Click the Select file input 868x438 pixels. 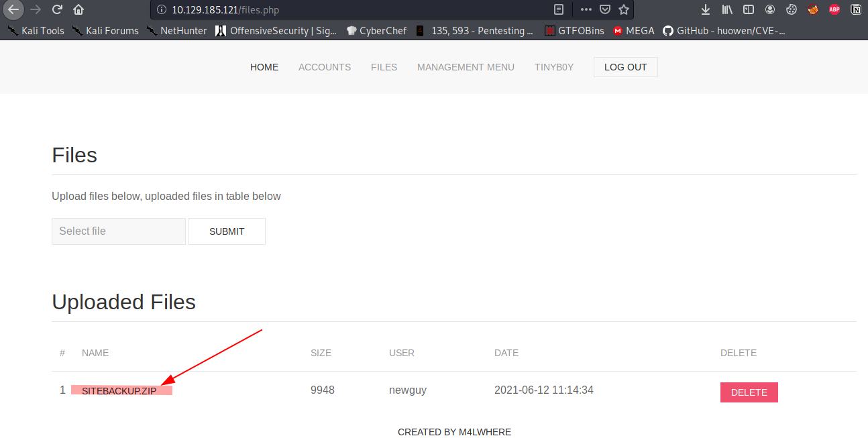[118, 231]
